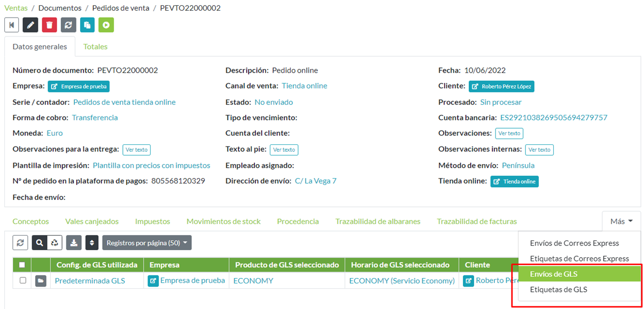Open the Trazabilidad de albaranes tab
This screenshot has height=309, width=644.
(377, 221)
